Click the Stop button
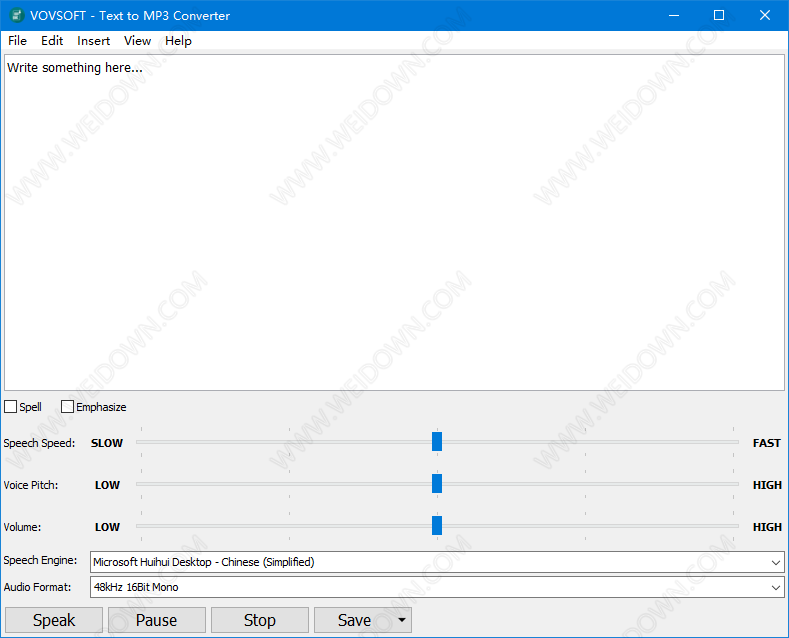This screenshot has height=638, width=789. pyautogui.click(x=260, y=620)
